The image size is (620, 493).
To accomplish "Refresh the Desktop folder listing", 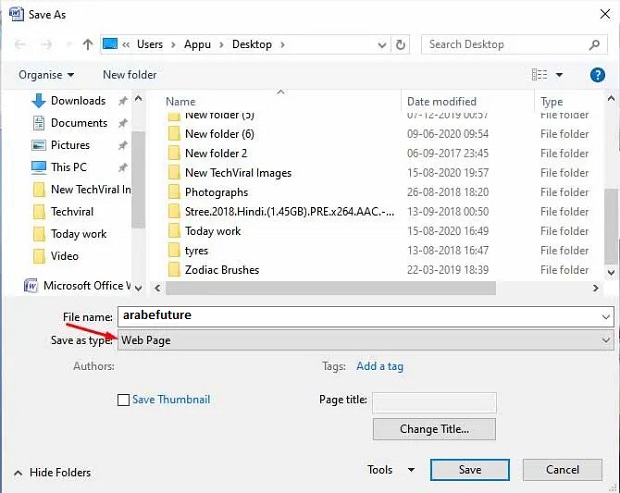I will coord(401,45).
